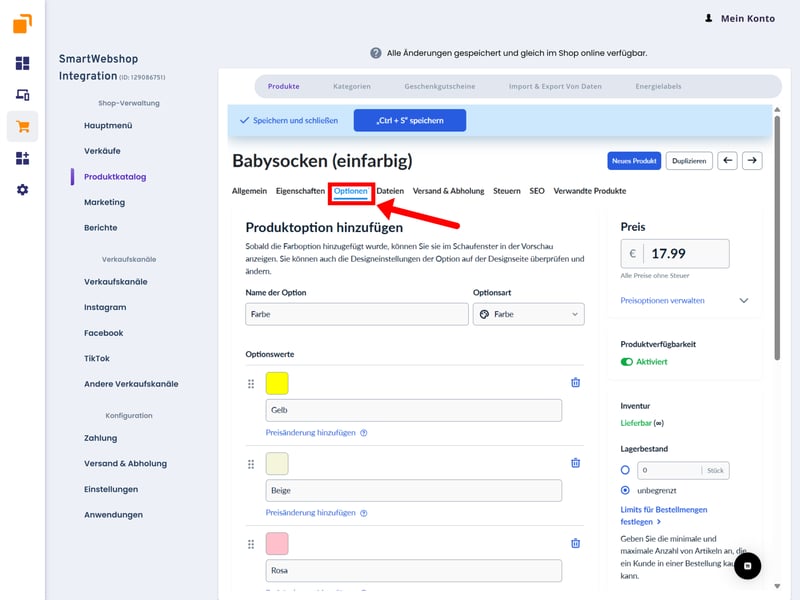800x600 pixels.
Task: Open the Energielabels top tab
Action: coord(658,86)
